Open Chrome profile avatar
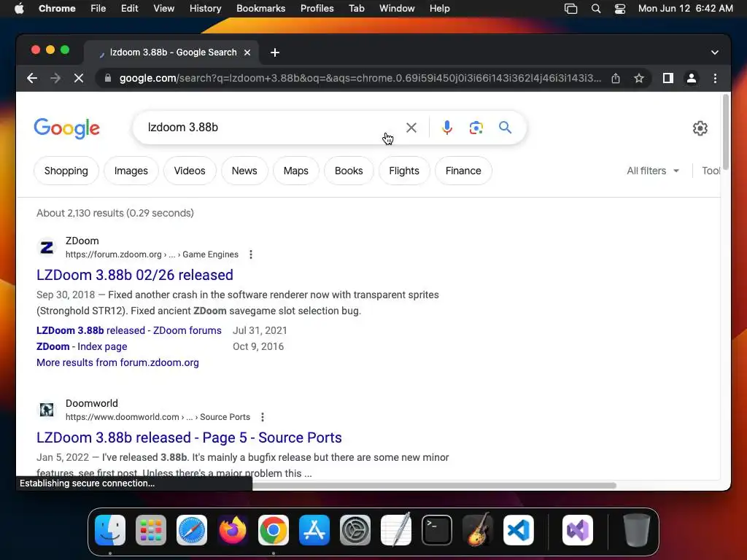This screenshot has height=560, width=747. point(692,78)
